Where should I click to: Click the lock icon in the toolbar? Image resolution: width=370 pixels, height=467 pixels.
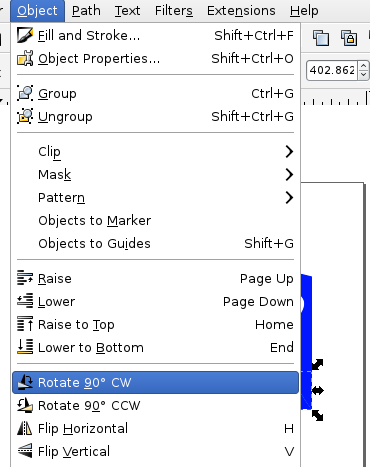pyautogui.click(x=349, y=37)
